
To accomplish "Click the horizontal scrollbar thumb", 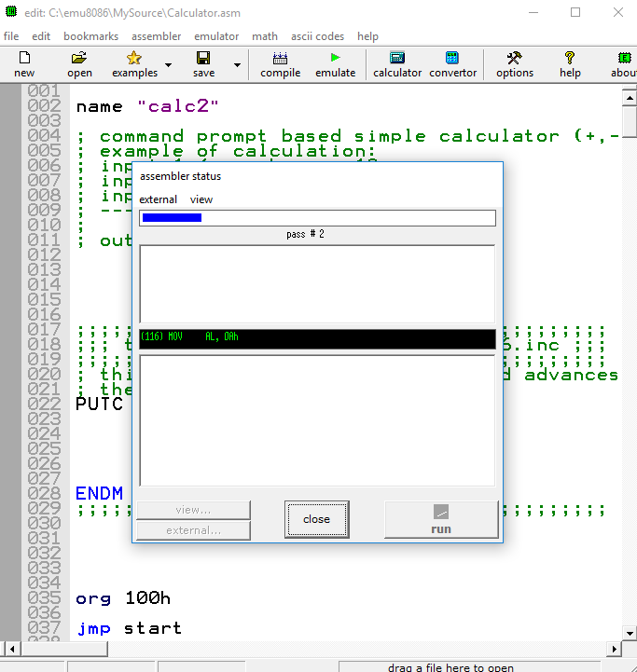I will pos(64,649).
